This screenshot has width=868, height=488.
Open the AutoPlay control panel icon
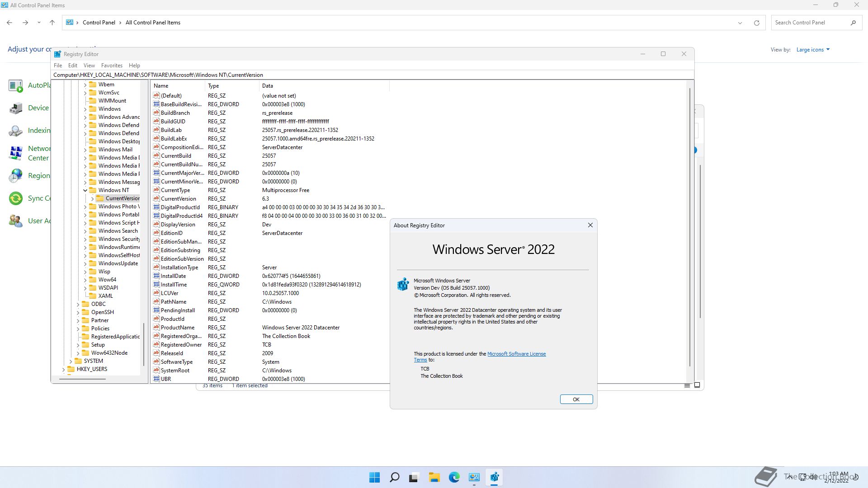(16, 85)
